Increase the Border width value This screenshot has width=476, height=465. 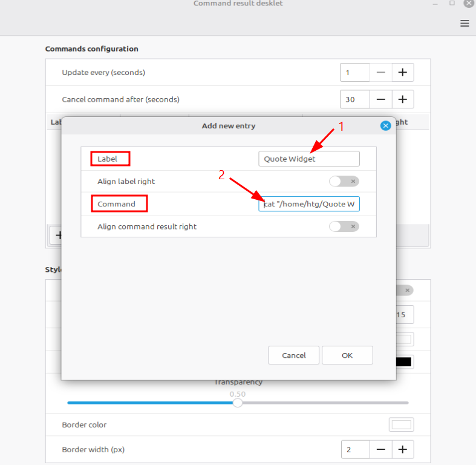[x=403, y=449]
